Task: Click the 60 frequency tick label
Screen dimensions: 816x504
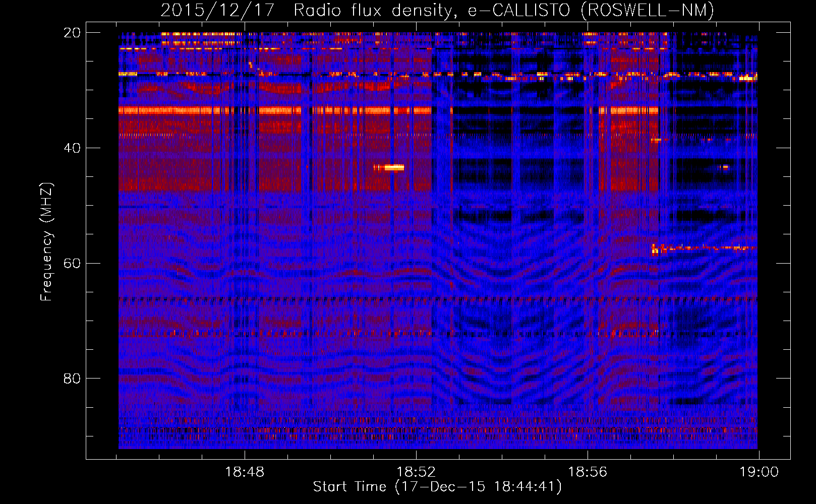Action: click(x=72, y=263)
